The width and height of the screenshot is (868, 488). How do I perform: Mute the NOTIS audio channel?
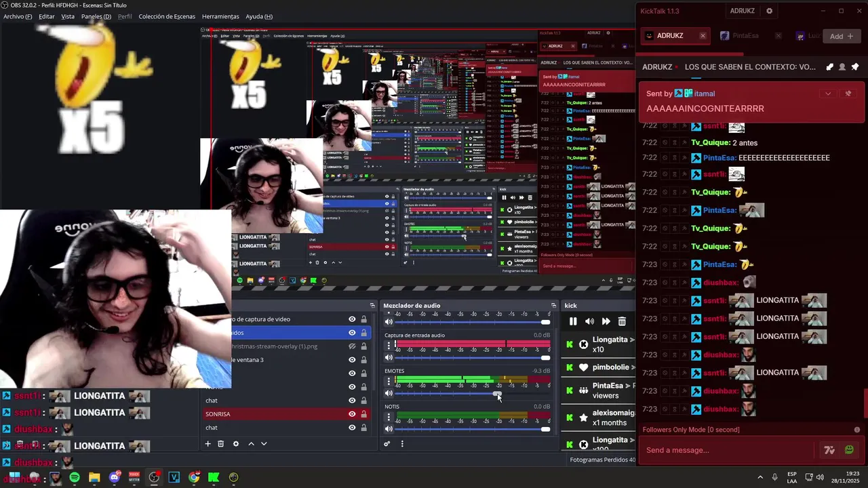389,429
